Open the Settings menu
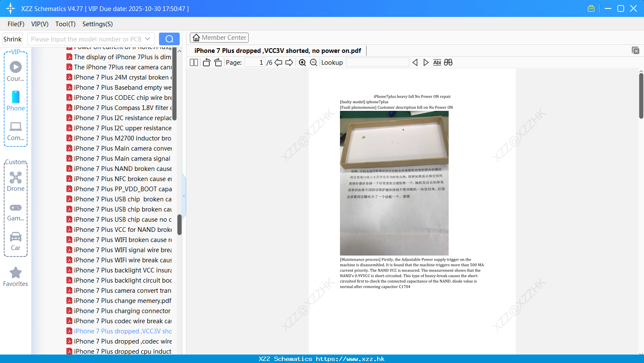 tap(98, 24)
